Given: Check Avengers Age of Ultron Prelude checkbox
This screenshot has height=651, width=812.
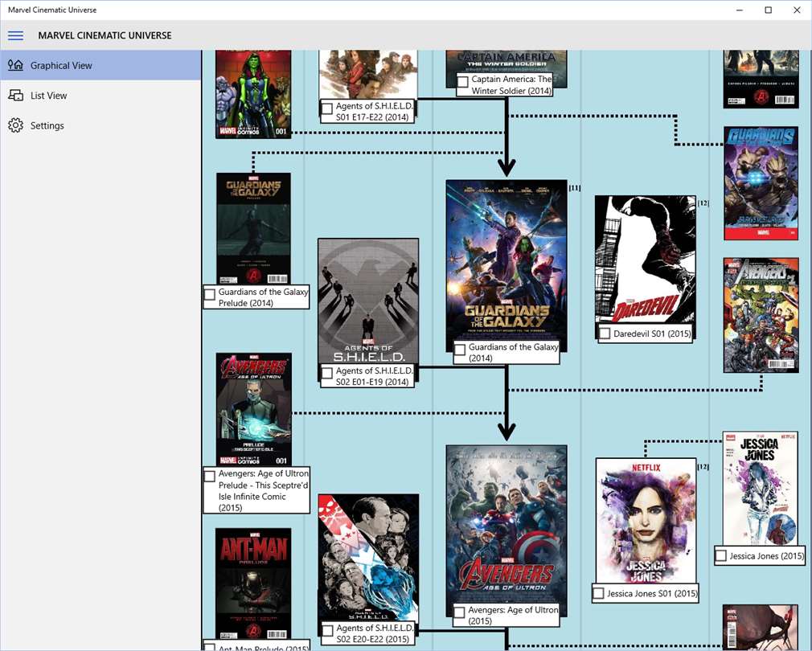Looking at the screenshot, I should [x=210, y=476].
